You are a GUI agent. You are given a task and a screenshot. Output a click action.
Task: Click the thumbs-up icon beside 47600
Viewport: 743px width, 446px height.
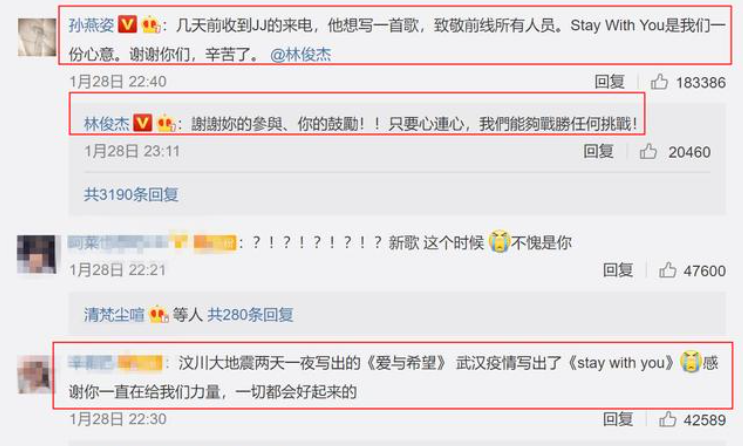click(x=667, y=270)
